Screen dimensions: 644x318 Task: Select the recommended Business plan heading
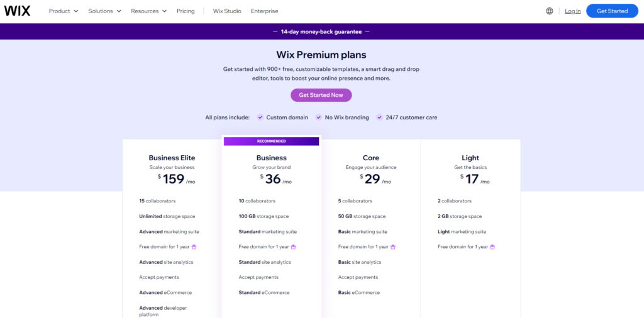click(x=272, y=158)
